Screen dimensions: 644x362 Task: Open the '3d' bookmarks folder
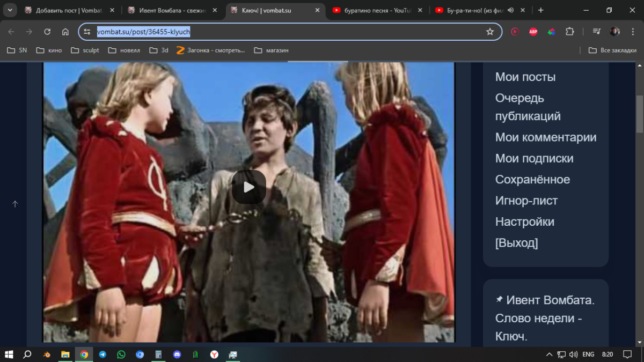tap(159, 50)
